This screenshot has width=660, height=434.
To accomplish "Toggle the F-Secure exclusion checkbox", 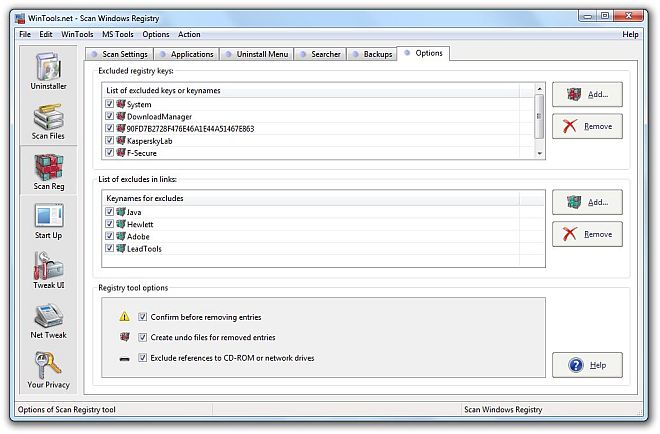I will [109, 152].
